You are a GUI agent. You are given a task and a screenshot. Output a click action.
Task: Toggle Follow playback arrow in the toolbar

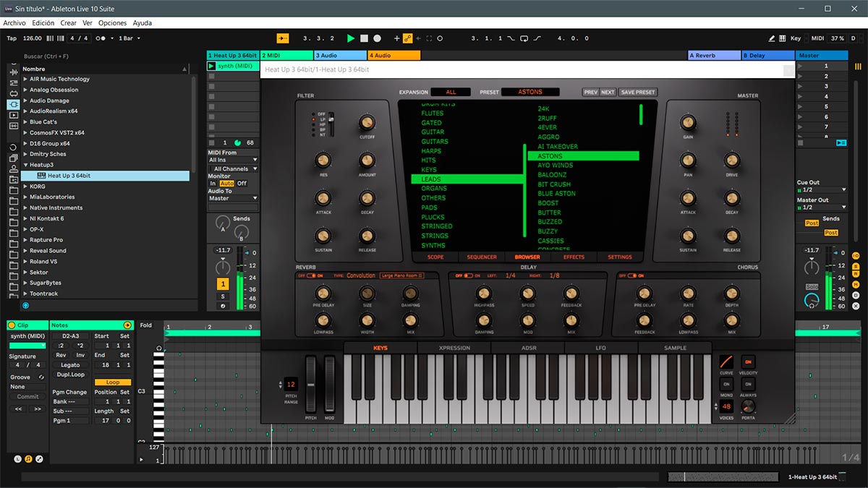(282, 38)
